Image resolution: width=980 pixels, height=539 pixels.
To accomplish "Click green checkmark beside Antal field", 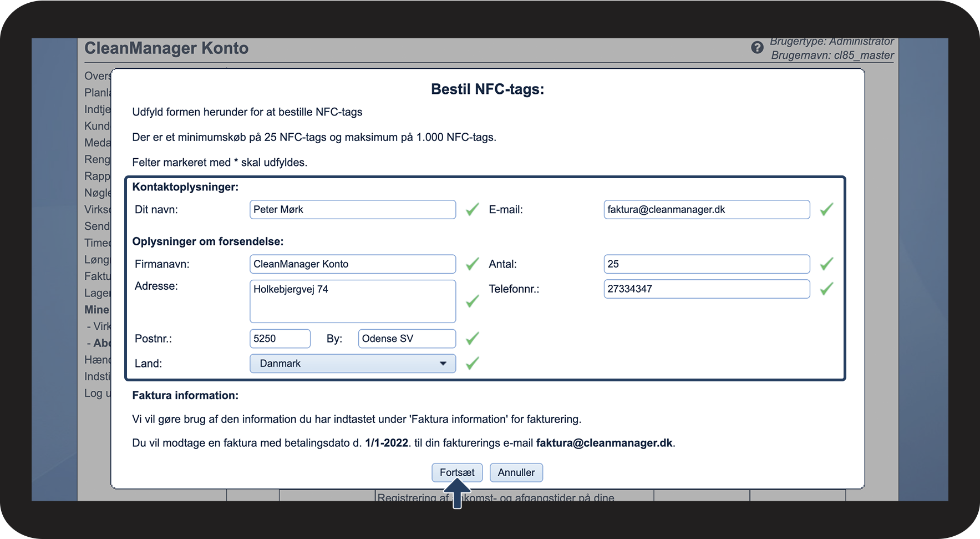I will [x=826, y=264].
